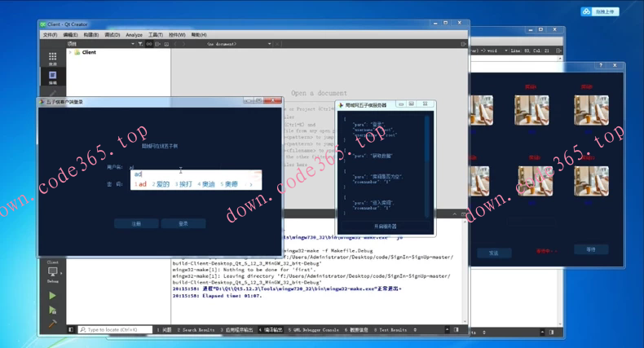Screen dimensions: 644x348
Task: Switch to Edit mode in sidebar
Action: 53,77
